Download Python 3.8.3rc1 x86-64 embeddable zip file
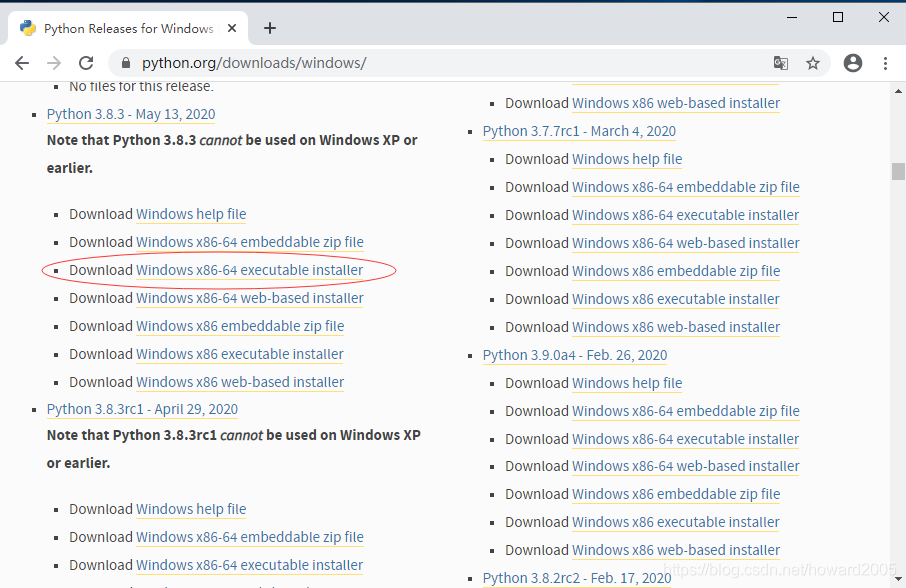 pyautogui.click(x=250, y=537)
